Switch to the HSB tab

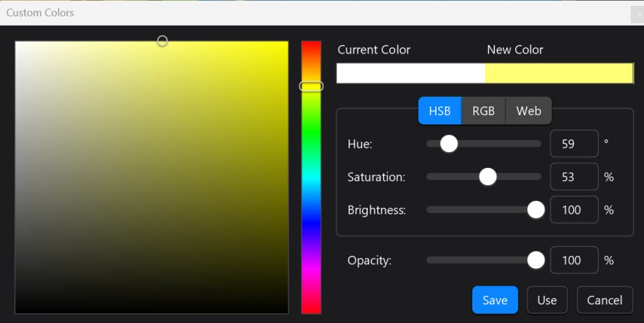pos(439,111)
